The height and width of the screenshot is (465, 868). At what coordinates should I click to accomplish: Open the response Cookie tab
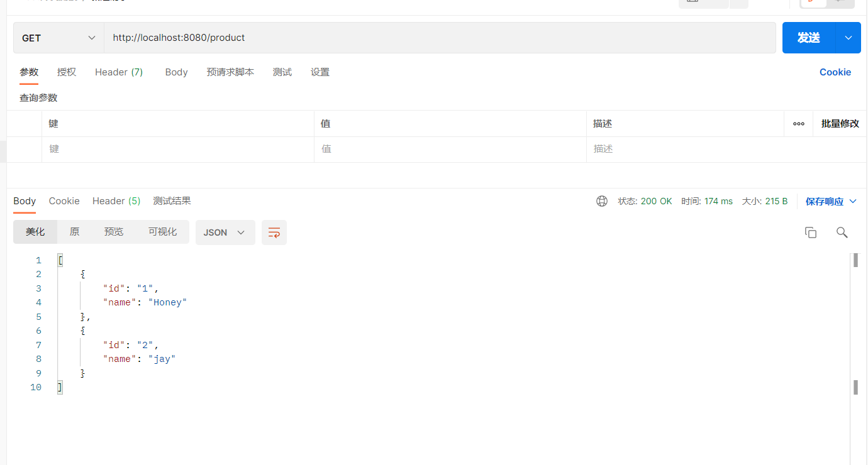click(x=64, y=201)
